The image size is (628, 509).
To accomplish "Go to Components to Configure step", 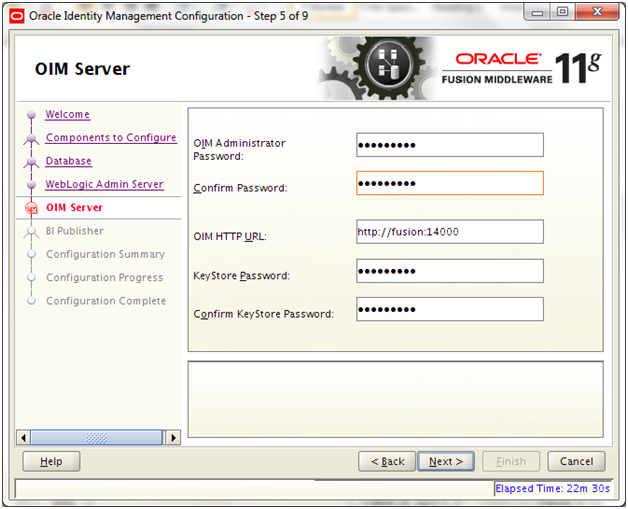I will (111, 138).
